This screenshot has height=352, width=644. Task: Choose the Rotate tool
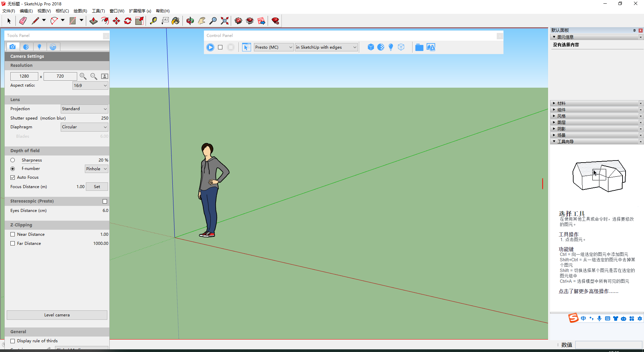(128, 21)
